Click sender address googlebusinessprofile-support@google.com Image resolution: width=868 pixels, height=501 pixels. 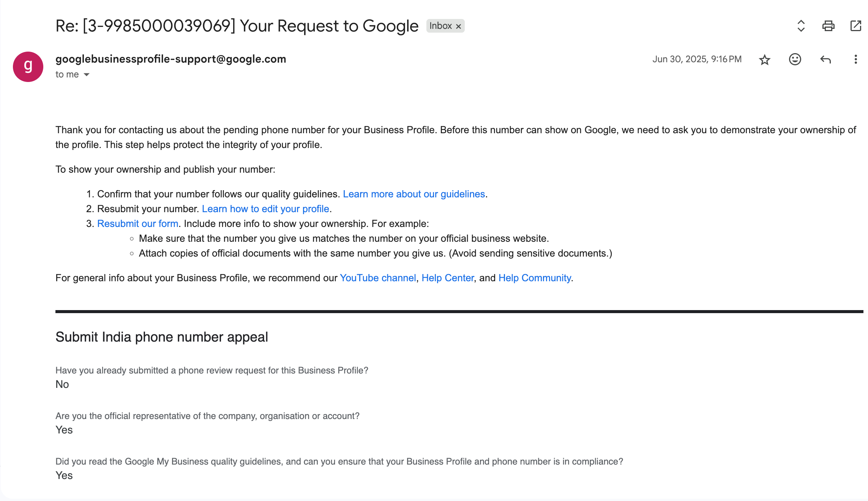[170, 59]
